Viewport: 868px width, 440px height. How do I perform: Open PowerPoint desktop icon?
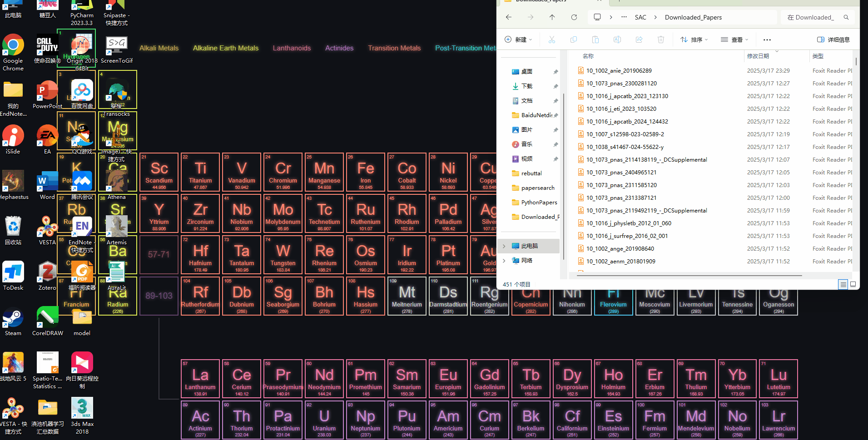click(48, 94)
